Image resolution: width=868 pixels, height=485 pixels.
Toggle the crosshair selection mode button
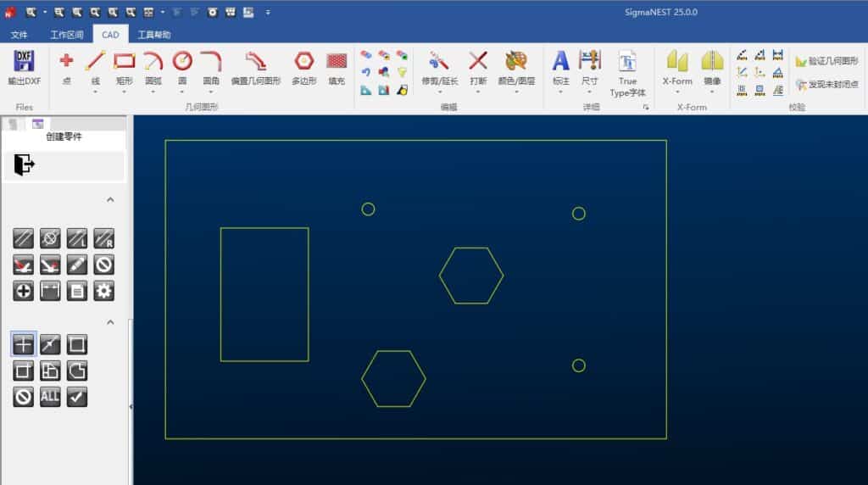click(x=24, y=344)
